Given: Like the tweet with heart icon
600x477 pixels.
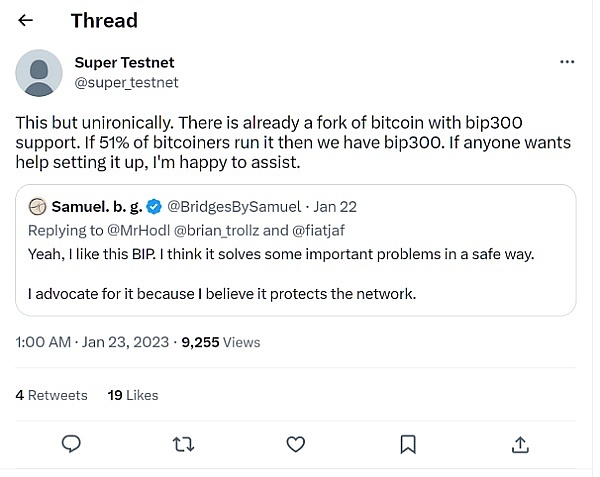Looking at the screenshot, I should tap(296, 443).
